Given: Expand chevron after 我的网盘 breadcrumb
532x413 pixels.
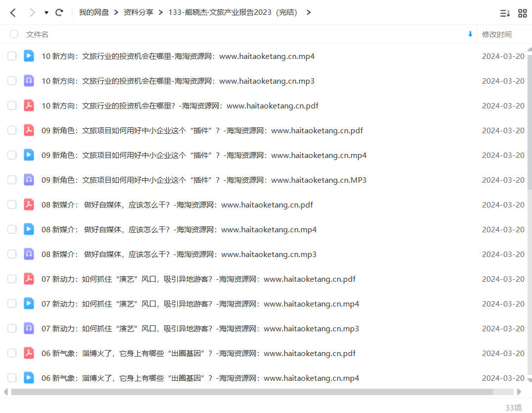Looking at the screenshot, I should tap(116, 12).
